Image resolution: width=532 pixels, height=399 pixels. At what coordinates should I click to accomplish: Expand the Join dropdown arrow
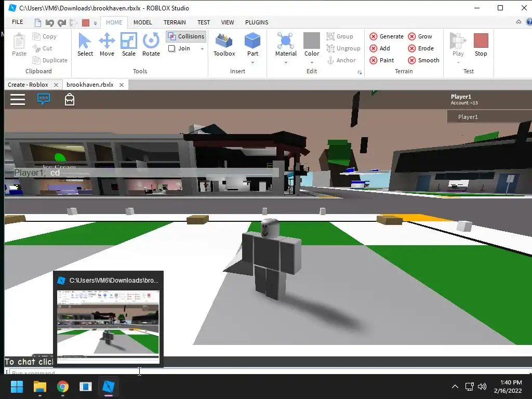202,49
